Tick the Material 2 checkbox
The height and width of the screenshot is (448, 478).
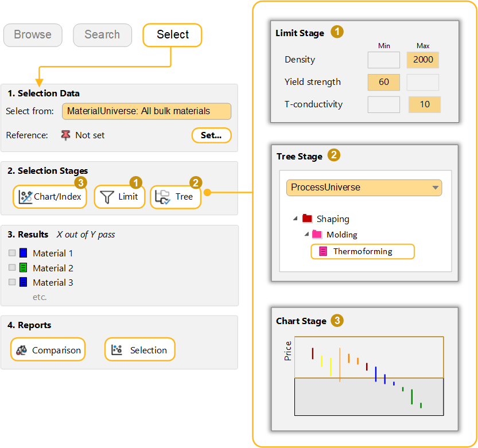click(x=12, y=268)
